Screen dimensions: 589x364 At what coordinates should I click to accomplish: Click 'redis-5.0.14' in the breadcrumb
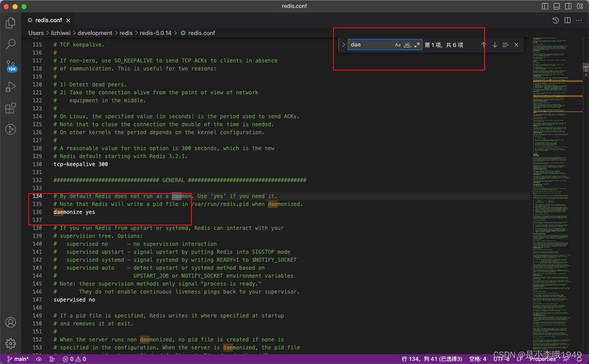point(155,33)
